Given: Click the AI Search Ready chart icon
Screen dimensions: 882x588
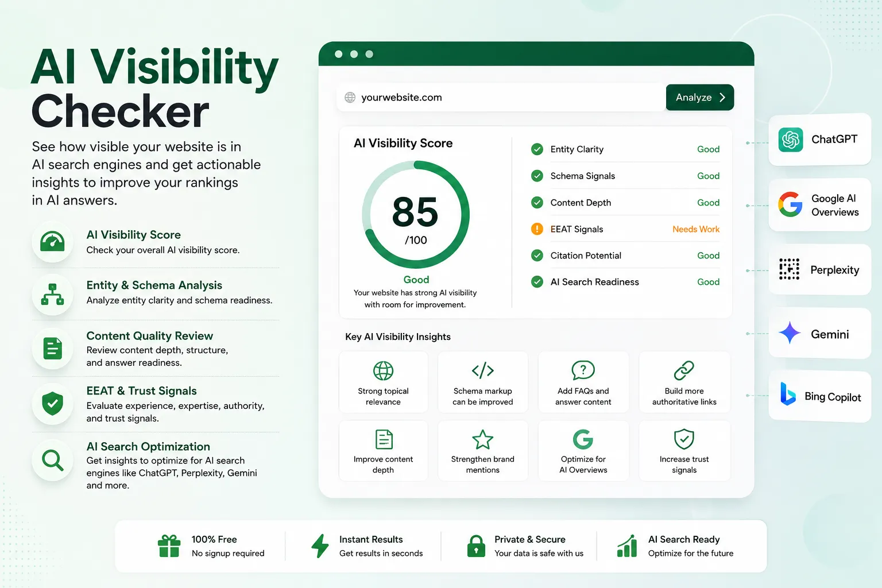Looking at the screenshot, I should coord(627,546).
